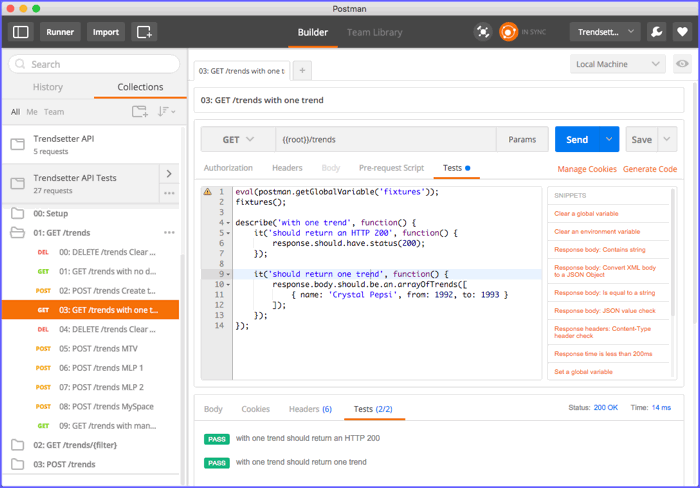Open the collection sort order icon
700x488 pixels.
tap(166, 112)
